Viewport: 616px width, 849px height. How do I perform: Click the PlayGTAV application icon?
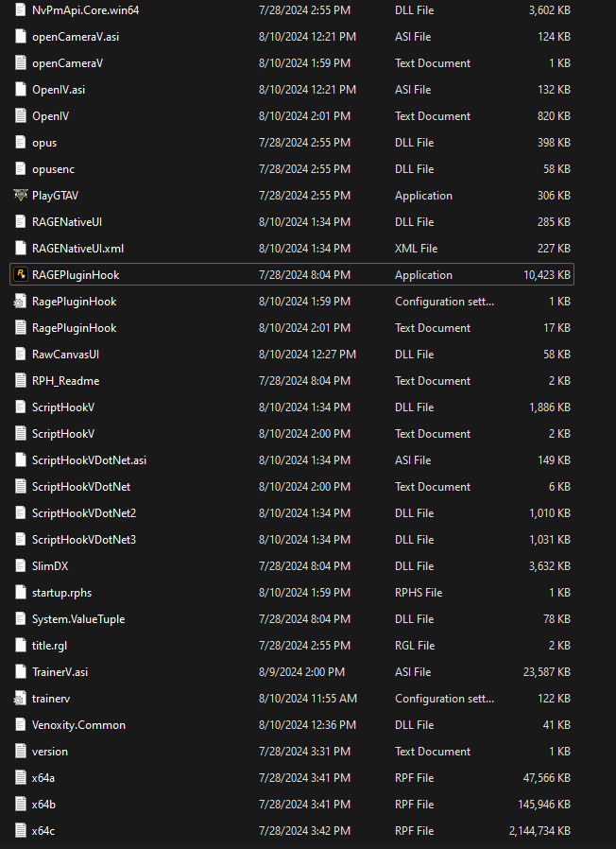point(21,196)
